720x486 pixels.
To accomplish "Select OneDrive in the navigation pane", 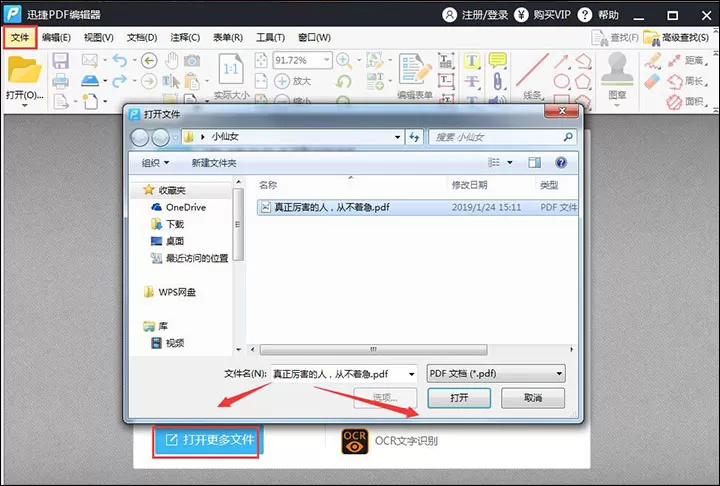I will [x=178, y=207].
